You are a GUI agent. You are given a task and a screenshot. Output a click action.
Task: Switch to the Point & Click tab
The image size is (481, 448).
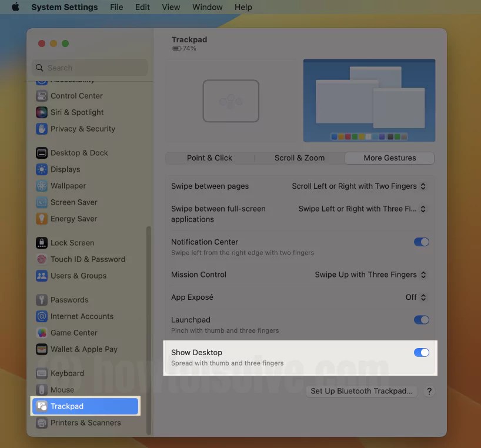pyautogui.click(x=209, y=158)
